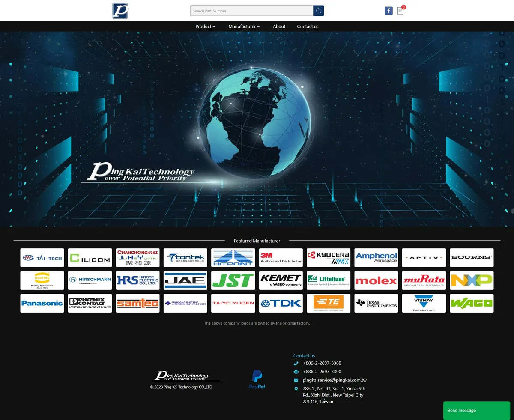Screen dimensions: 514x420
Task: Type in the Search Part Number field
Action: [251, 11]
